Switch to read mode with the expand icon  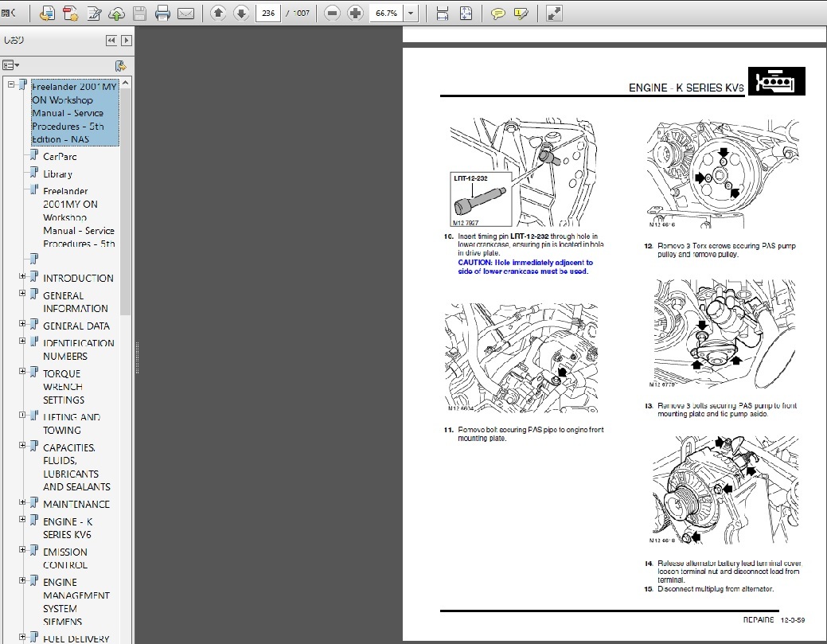pos(554,14)
